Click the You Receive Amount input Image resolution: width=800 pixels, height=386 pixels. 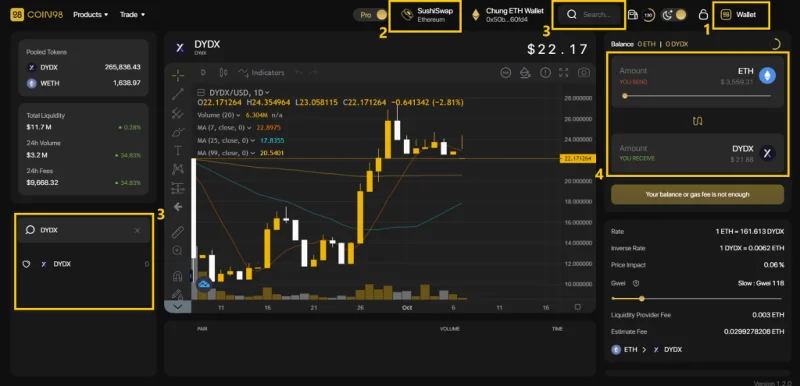tap(633, 148)
